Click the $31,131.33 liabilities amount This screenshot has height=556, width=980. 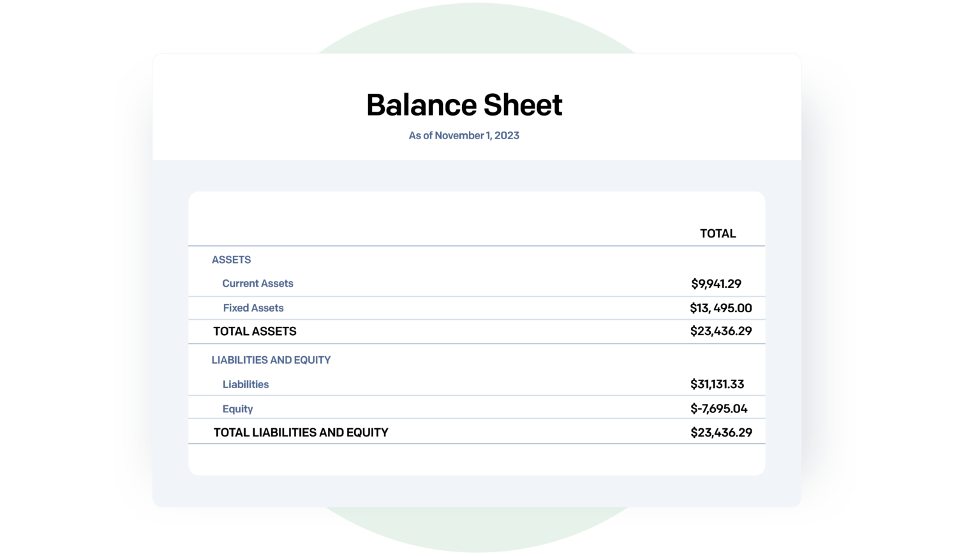click(x=717, y=384)
